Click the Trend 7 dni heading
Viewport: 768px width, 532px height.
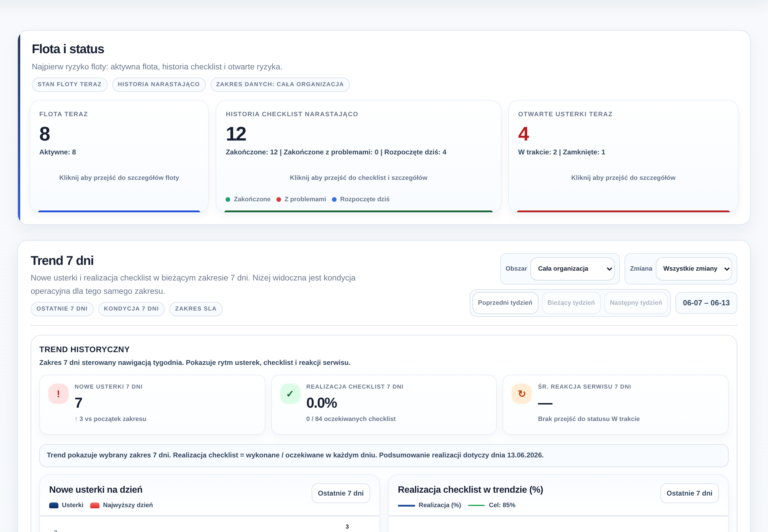point(62,261)
